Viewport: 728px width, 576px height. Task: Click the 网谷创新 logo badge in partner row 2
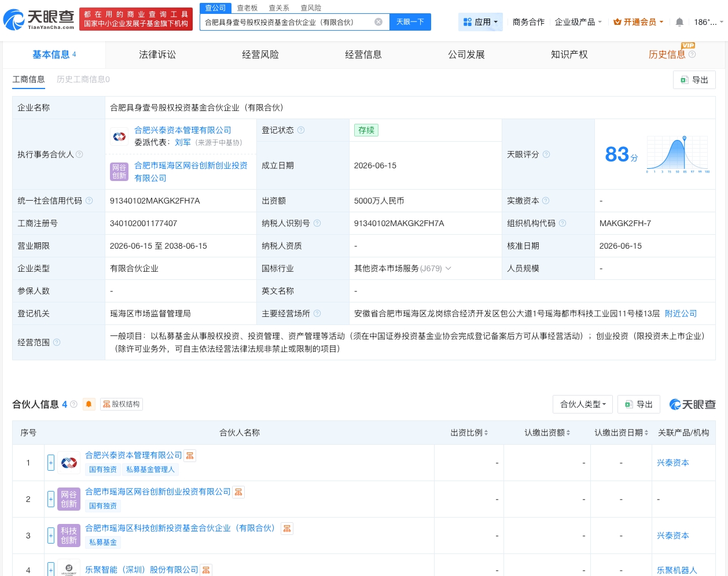[x=69, y=499]
